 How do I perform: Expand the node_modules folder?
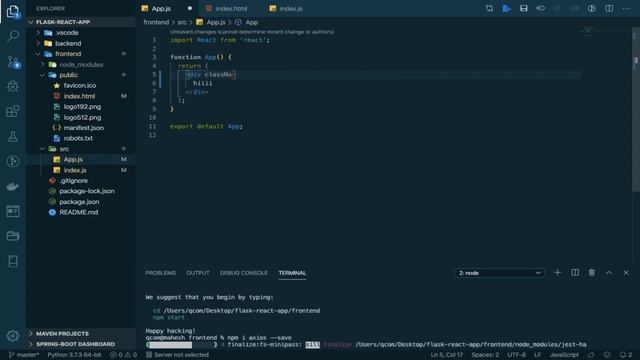click(81, 64)
